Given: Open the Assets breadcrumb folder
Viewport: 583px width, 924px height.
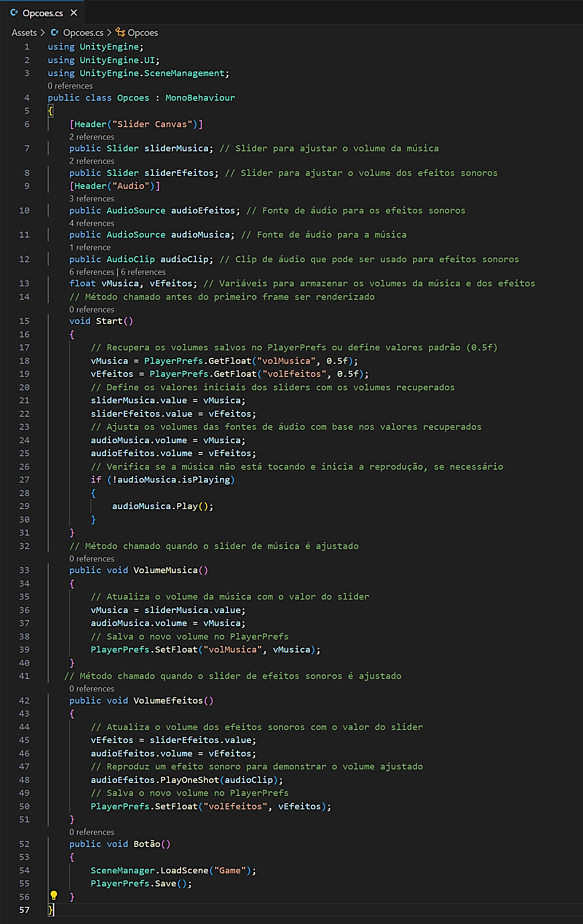Looking at the screenshot, I should click(x=24, y=32).
